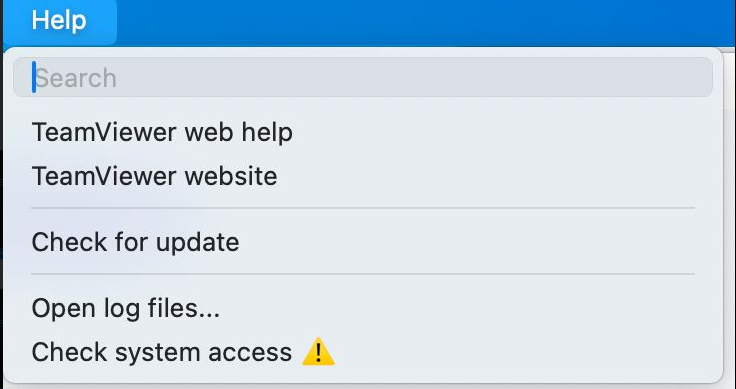
Task: Focus the Search field in Help menu
Action: tap(363, 77)
